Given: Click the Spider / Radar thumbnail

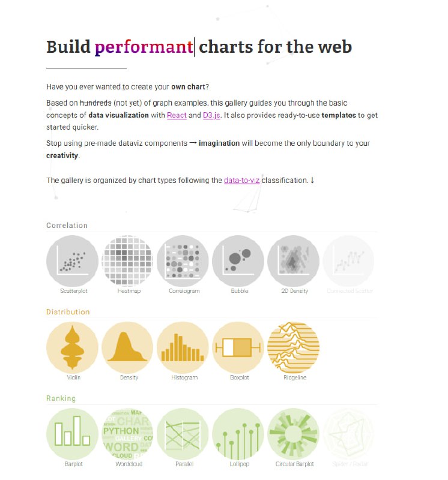Looking at the screenshot, I should coord(349,432).
